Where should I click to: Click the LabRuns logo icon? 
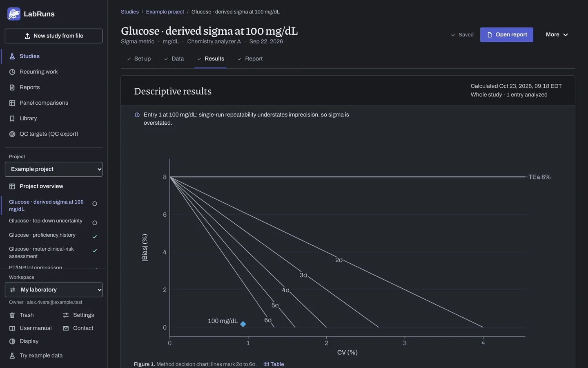14,14
